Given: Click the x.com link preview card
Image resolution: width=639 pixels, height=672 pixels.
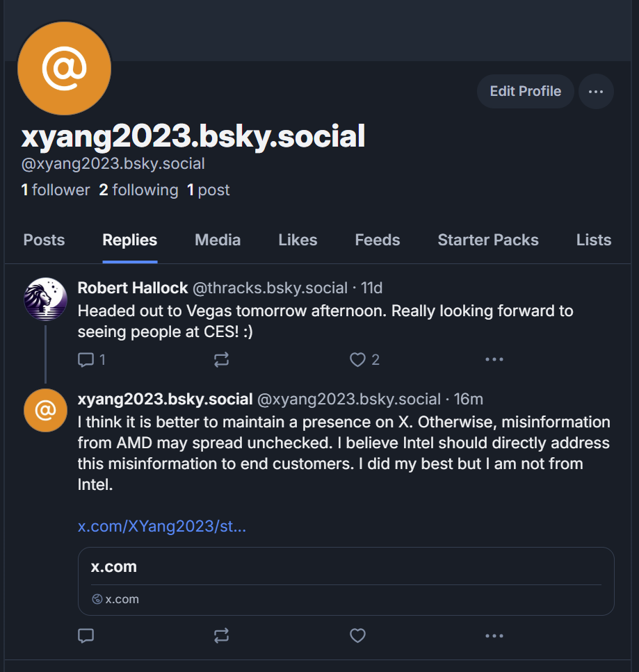Looking at the screenshot, I should point(346,581).
